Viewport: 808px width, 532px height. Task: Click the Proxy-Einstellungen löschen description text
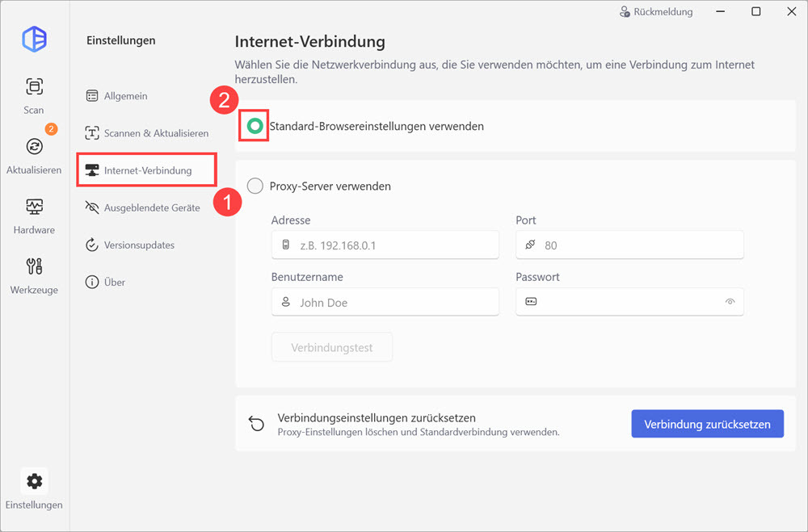click(419, 432)
